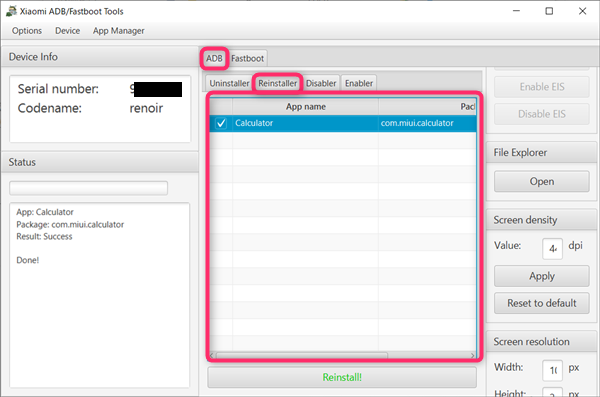Minimize the Xiaomi ADB/Fastboot Tools window

(x=516, y=11)
